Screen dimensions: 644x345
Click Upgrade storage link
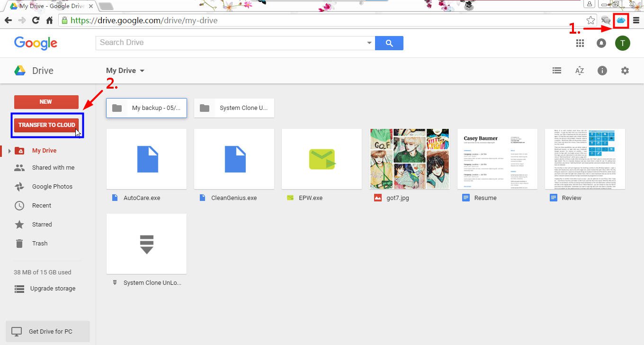click(53, 289)
